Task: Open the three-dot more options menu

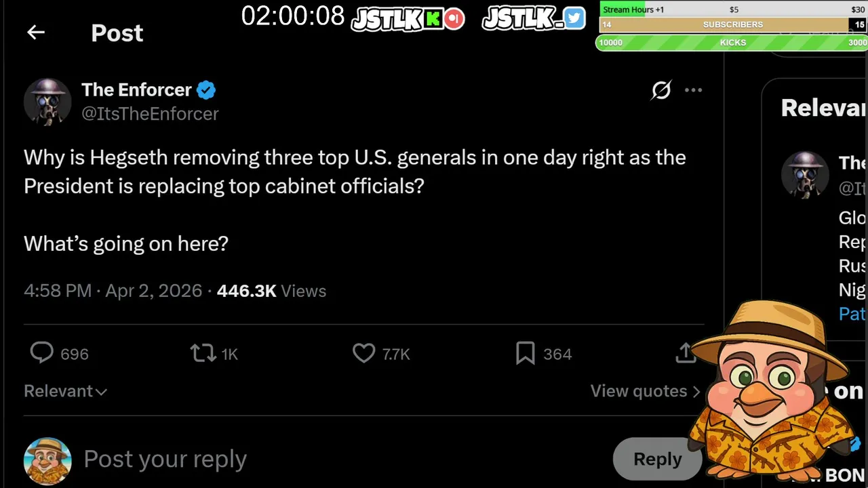Action: 693,90
